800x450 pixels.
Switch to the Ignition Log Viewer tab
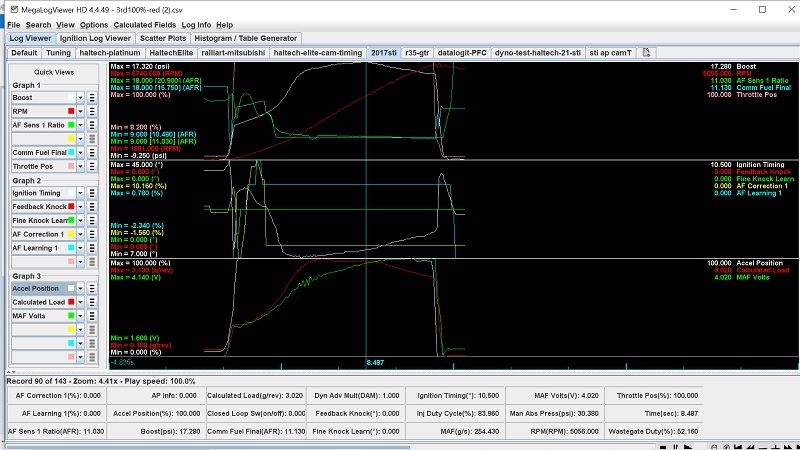tap(95, 38)
